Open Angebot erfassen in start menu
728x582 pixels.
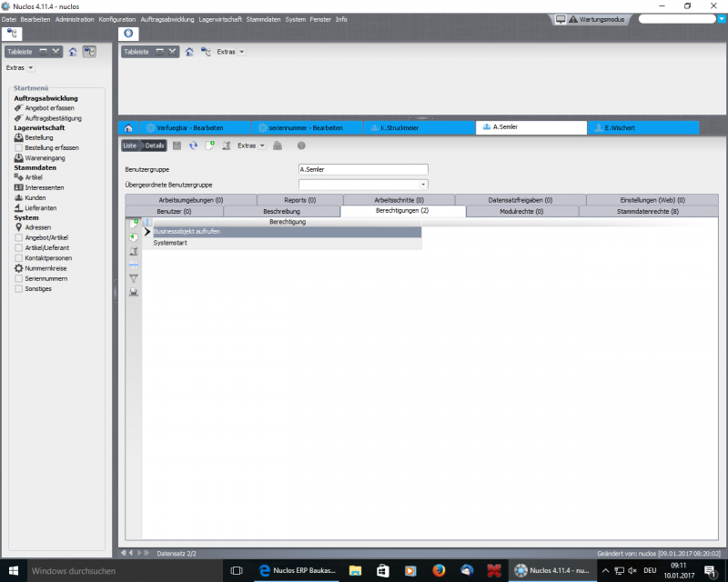pos(49,108)
